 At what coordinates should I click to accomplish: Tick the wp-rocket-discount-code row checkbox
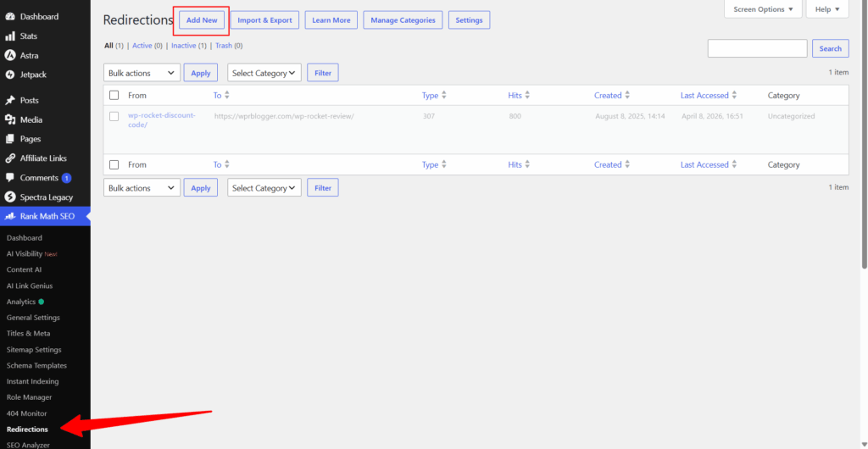pyautogui.click(x=114, y=116)
